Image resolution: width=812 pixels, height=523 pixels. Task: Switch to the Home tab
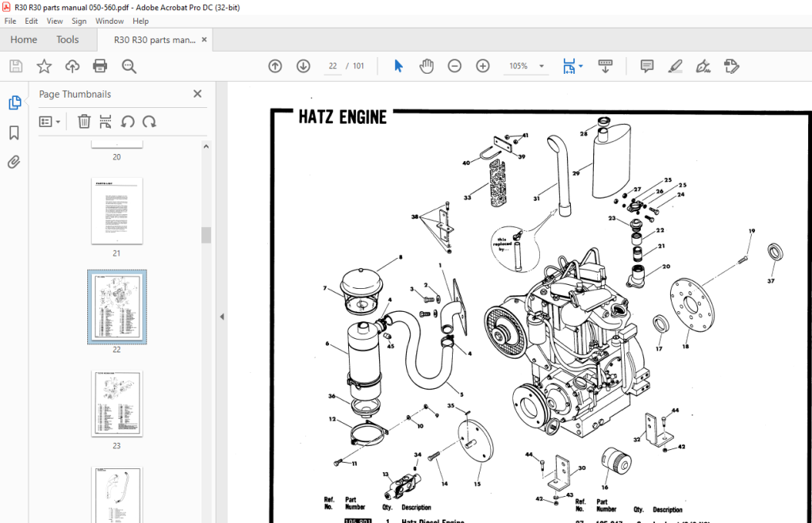pos(24,40)
